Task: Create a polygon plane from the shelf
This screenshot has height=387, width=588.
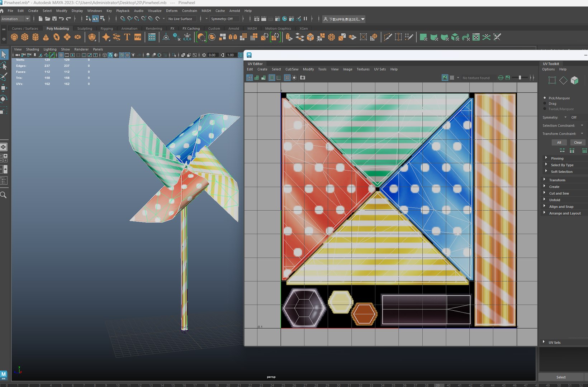Action: pyautogui.click(x=67, y=37)
